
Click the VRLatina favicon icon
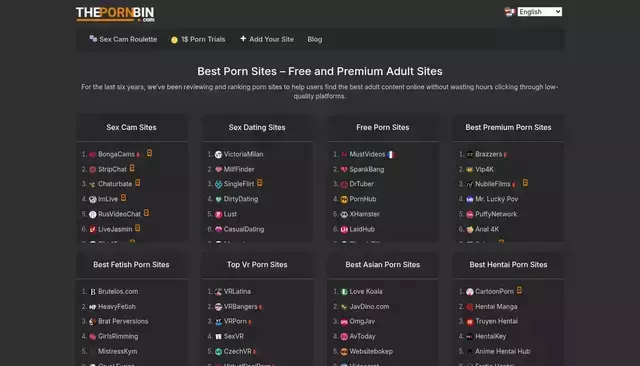(218, 292)
